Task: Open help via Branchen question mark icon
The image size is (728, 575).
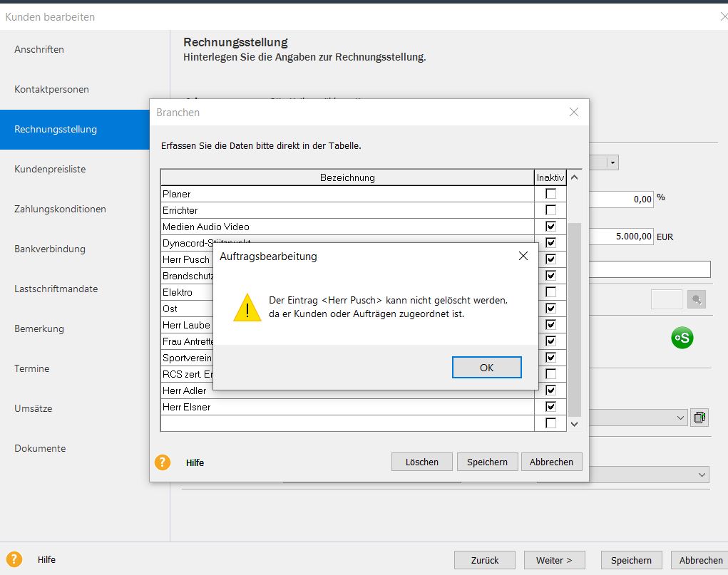Action: click(x=163, y=462)
